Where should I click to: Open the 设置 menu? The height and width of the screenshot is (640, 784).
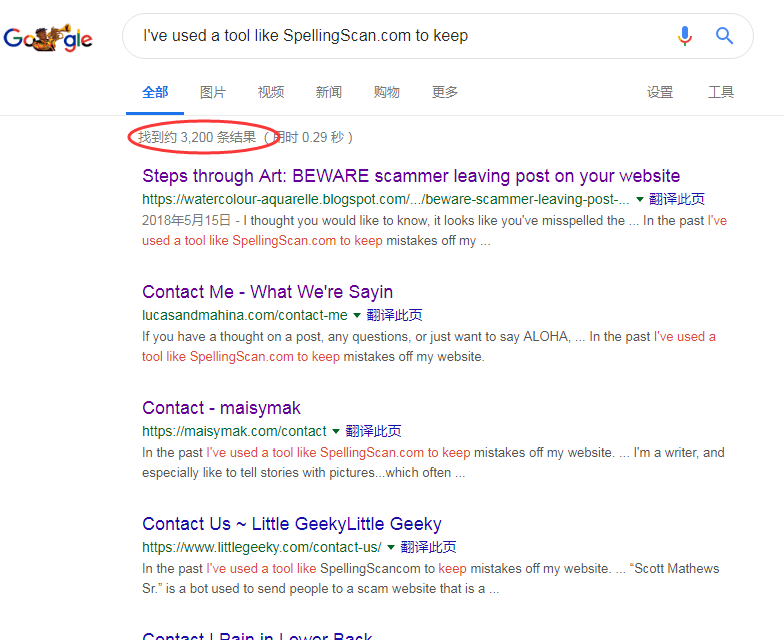(x=660, y=92)
